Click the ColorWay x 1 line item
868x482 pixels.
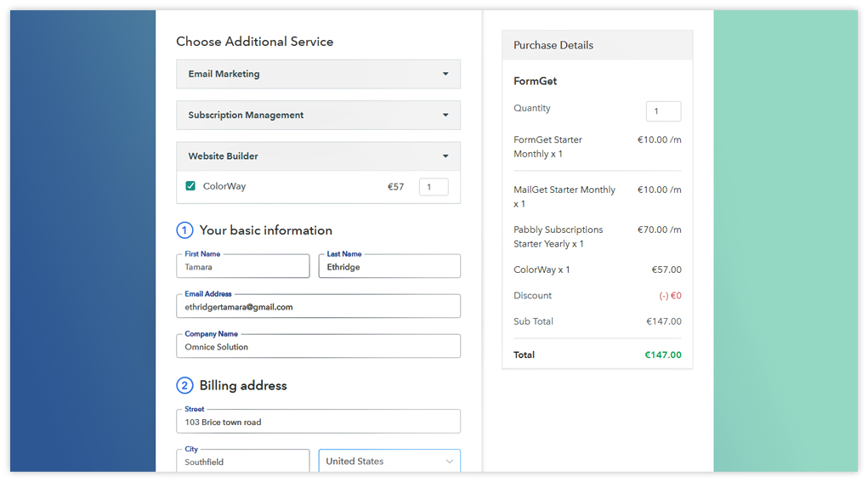(x=542, y=269)
